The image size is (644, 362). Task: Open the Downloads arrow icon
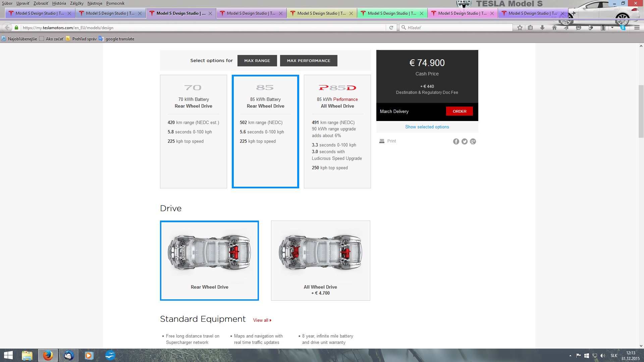(x=542, y=27)
